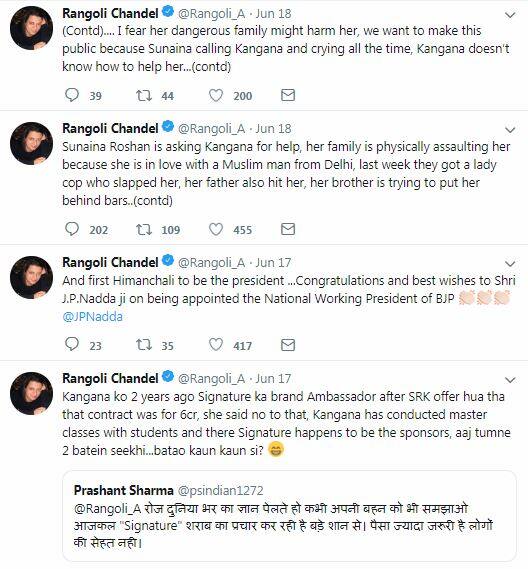Open the Jun 17 timestamp on the Signature tweet
The width and height of the screenshot is (528, 569).
(273, 378)
